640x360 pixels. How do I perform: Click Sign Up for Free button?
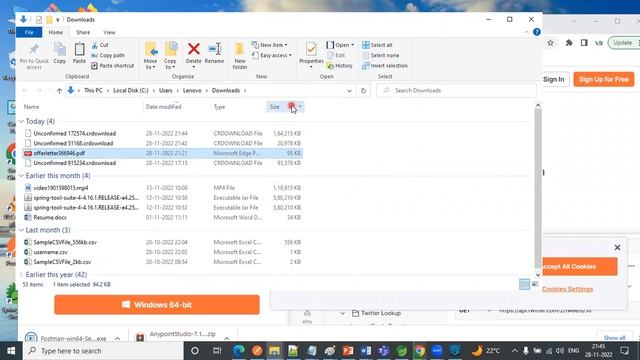tap(603, 79)
